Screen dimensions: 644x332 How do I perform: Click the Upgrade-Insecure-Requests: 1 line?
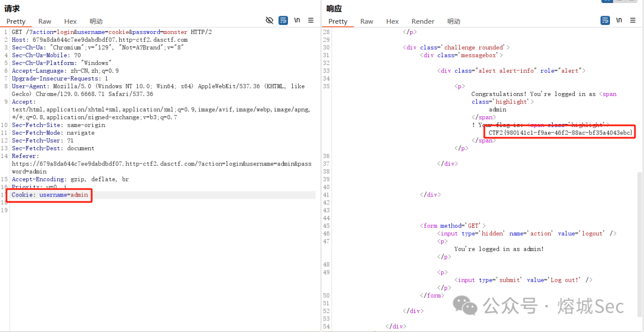pos(60,79)
